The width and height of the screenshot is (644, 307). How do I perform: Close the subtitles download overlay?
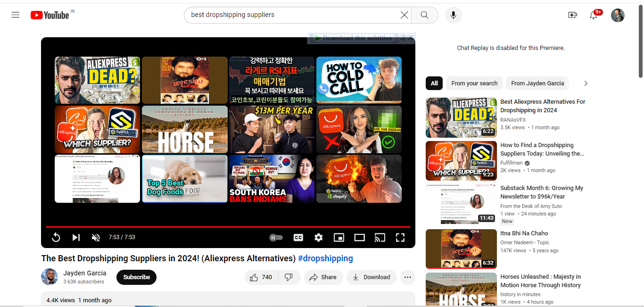(411, 37)
